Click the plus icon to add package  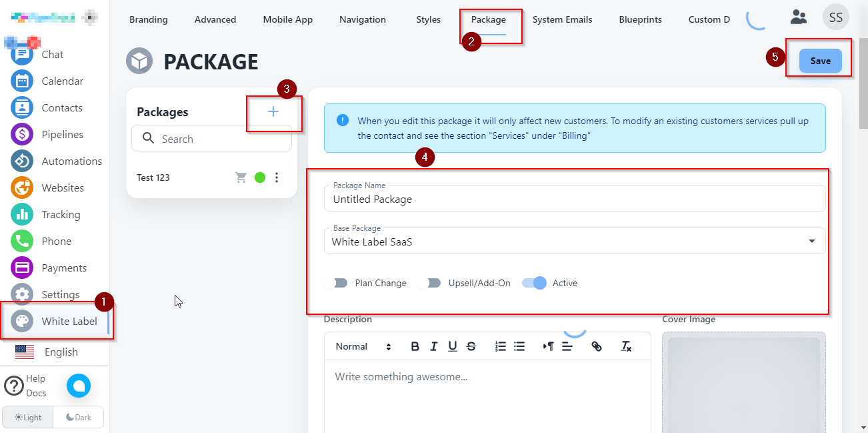(x=273, y=112)
